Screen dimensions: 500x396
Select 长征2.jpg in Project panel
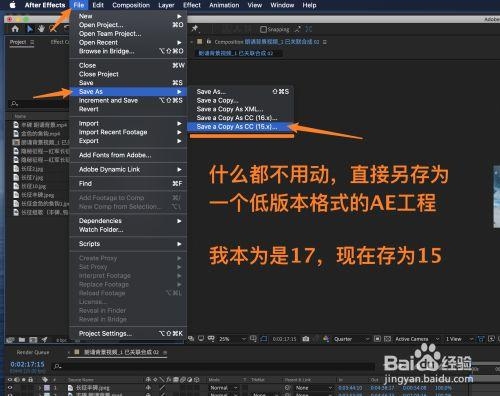click(x=32, y=169)
